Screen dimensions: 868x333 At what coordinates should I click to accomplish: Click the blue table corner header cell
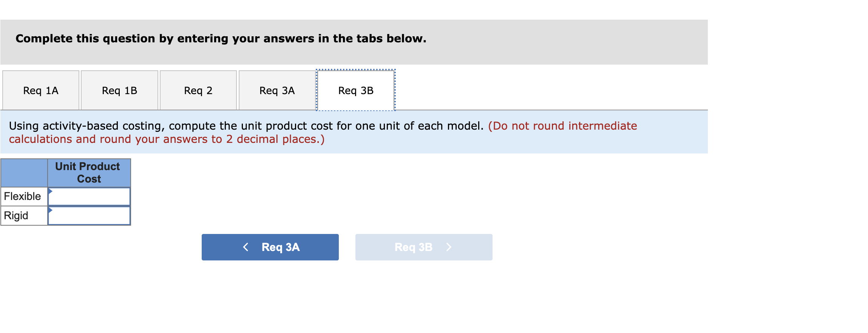[x=24, y=173]
